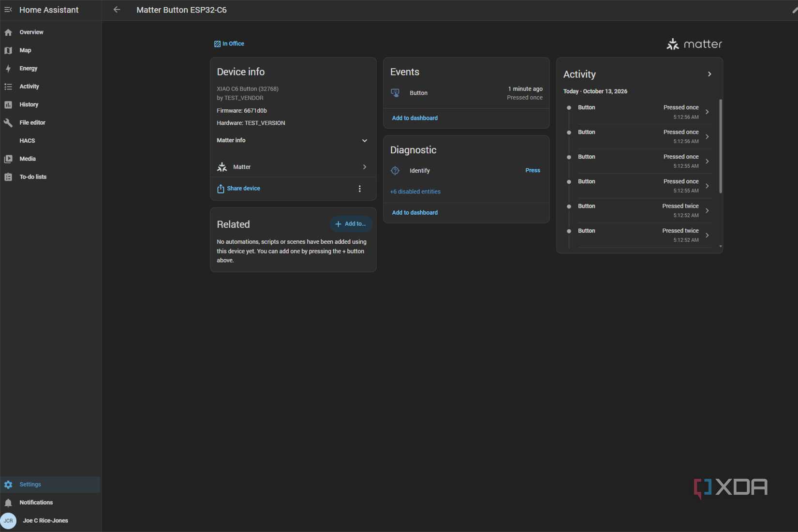Image resolution: width=798 pixels, height=532 pixels.
Task: Click Add to dashboard under Events
Action: pyautogui.click(x=414, y=118)
